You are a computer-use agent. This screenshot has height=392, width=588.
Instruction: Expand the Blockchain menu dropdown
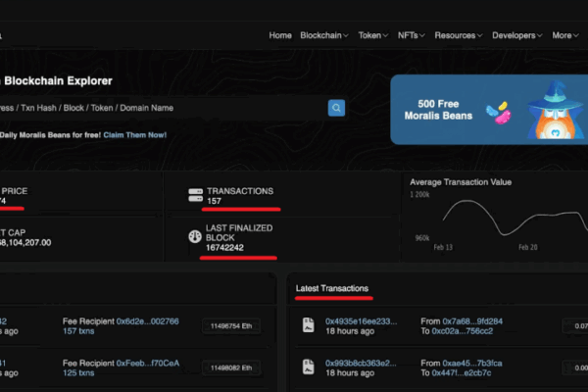(325, 35)
